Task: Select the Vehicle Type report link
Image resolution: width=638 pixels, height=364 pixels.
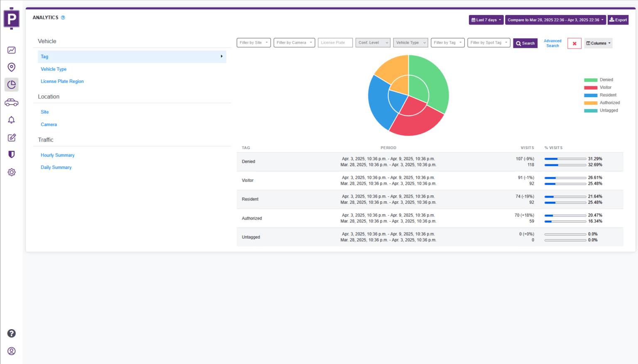Action: tap(54, 69)
